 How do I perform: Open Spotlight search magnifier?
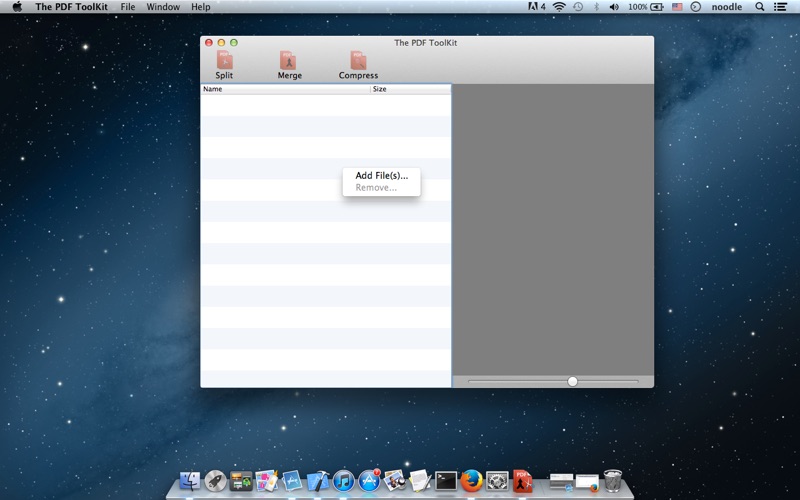tap(760, 7)
